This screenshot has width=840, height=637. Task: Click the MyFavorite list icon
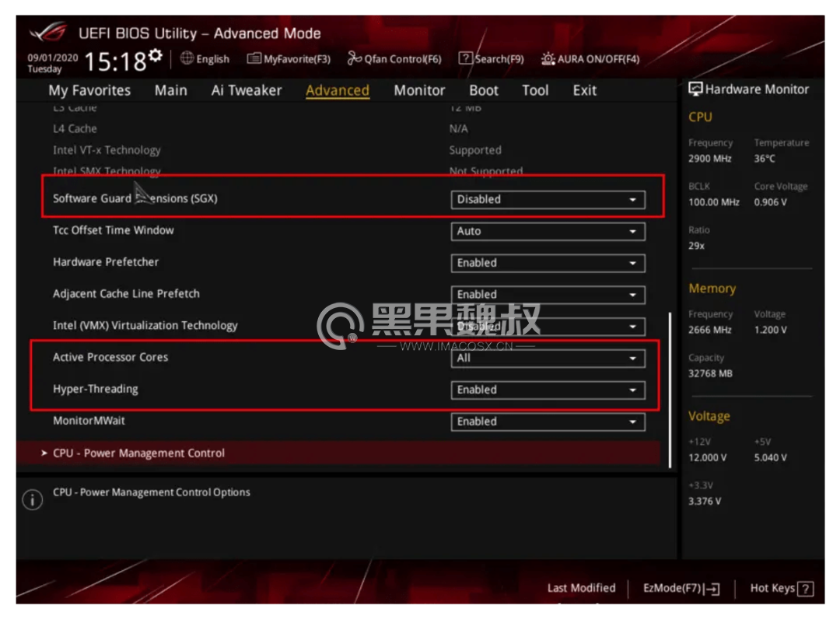(x=254, y=58)
